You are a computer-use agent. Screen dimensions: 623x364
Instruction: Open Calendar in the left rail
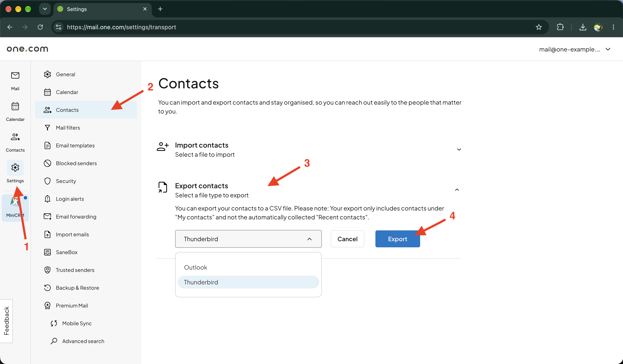[x=15, y=112]
